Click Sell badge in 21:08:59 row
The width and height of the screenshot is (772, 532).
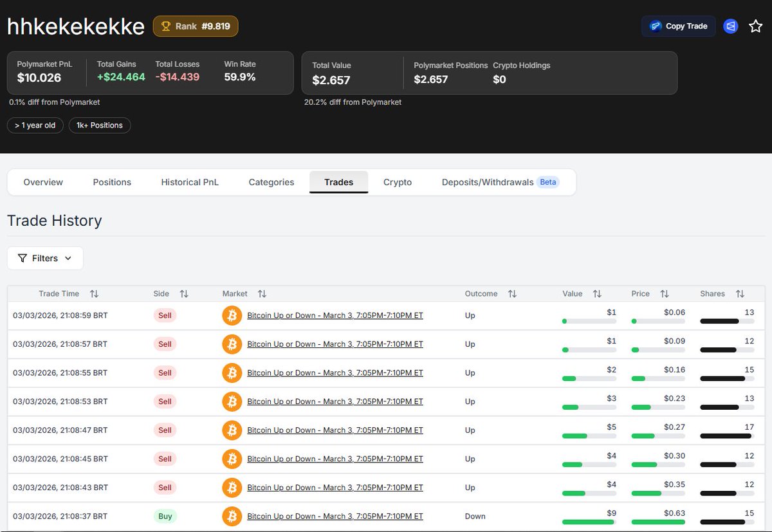point(165,316)
